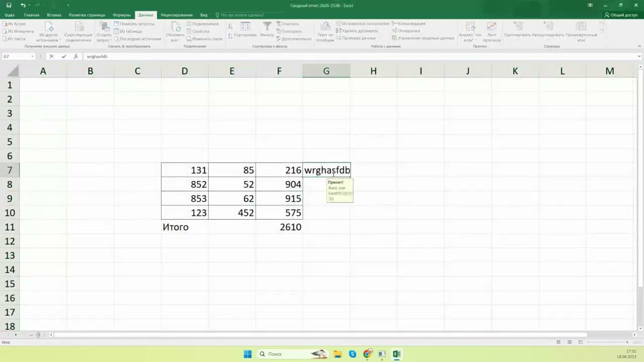Click the horizontal scrollbar of the sheet
This screenshot has height=362, width=644.
coord(320,335)
